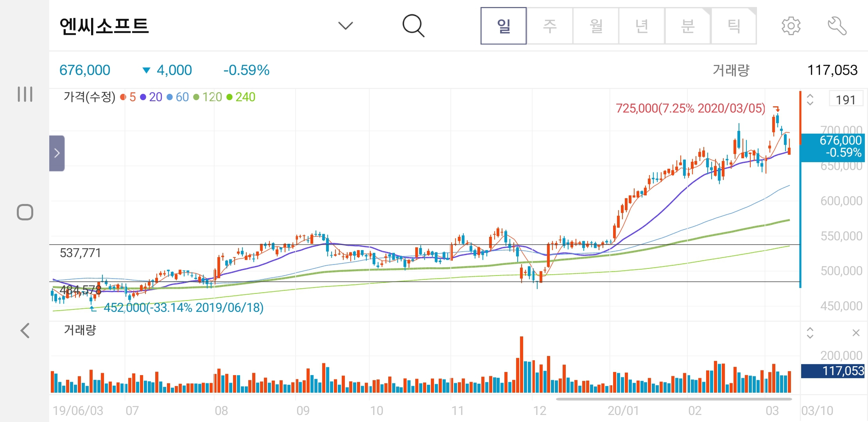868x422 pixels.
Task: Click the 452,000 low price annotation
Action: (x=183, y=308)
